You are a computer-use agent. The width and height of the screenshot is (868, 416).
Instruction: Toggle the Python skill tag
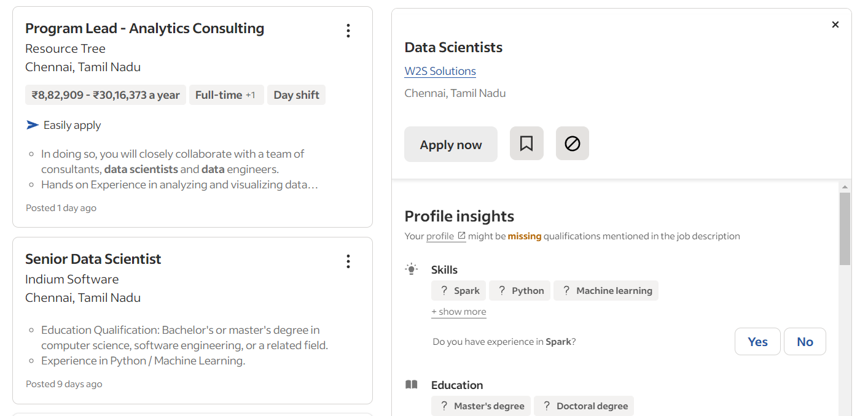click(519, 290)
